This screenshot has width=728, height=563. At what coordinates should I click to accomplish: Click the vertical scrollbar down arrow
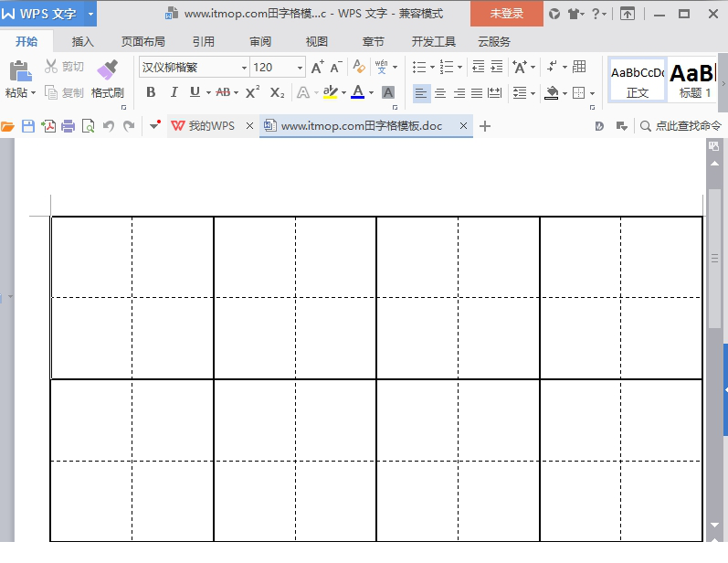[x=714, y=525]
